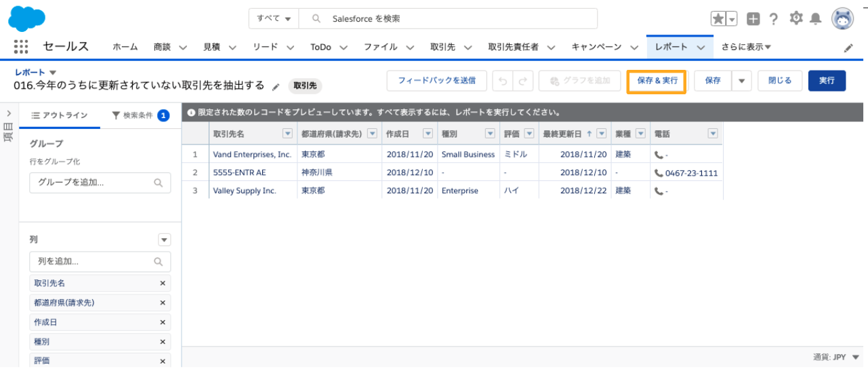
Task: Change the 通貨: JPY currency dropdown
Action: click(837, 357)
